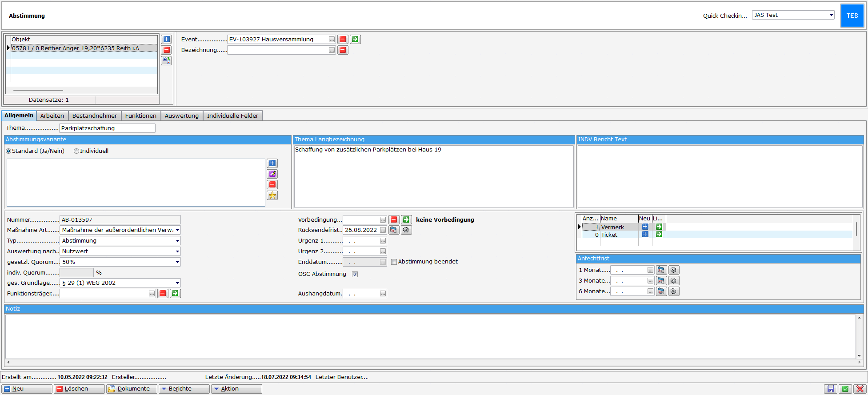The image size is (868, 395).
Task: Click the blue plus icon beside Objekt list
Action: coord(166,39)
